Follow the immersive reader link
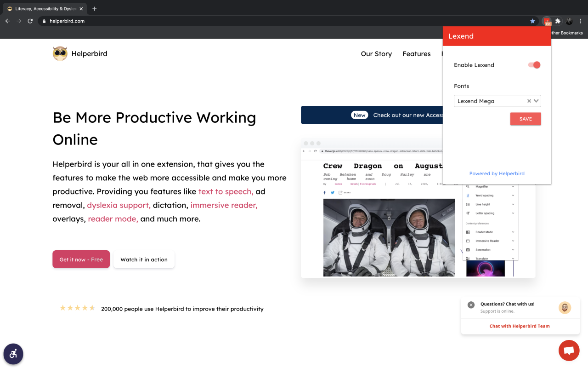Image resolution: width=588 pixels, height=368 pixels. [x=224, y=205]
